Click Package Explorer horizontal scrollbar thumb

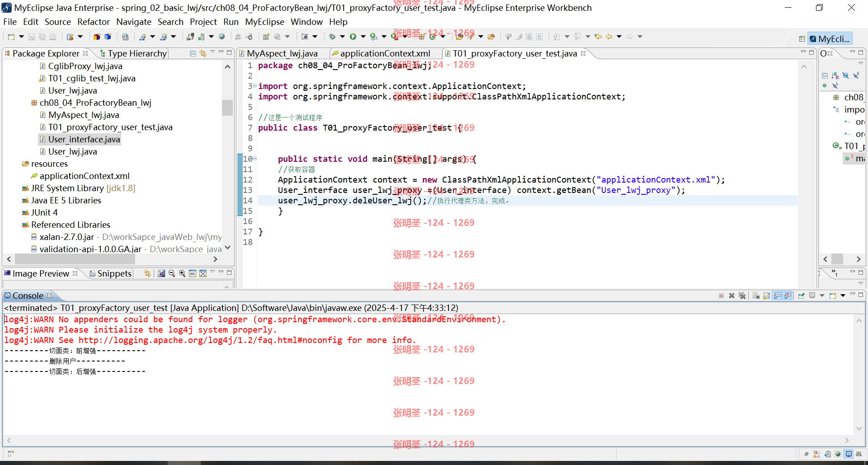coord(75,259)
